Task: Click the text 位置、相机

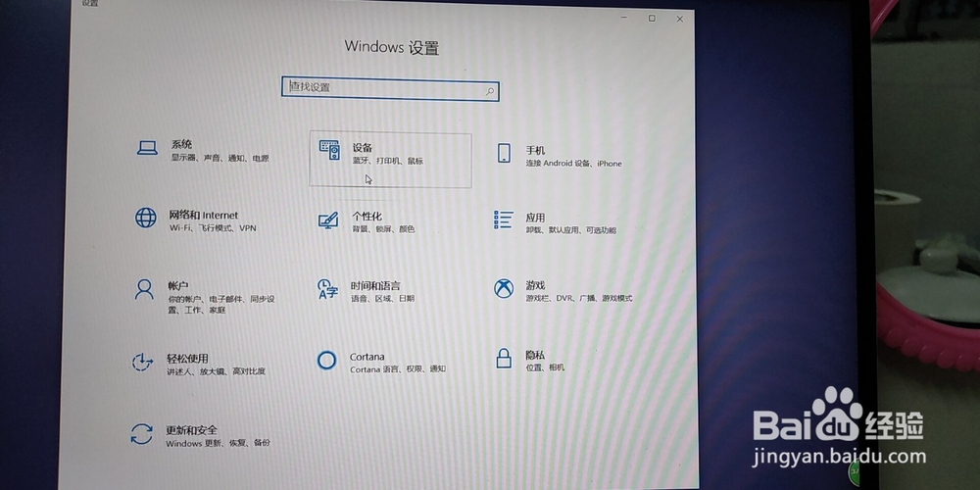Action: click(544, 367)
